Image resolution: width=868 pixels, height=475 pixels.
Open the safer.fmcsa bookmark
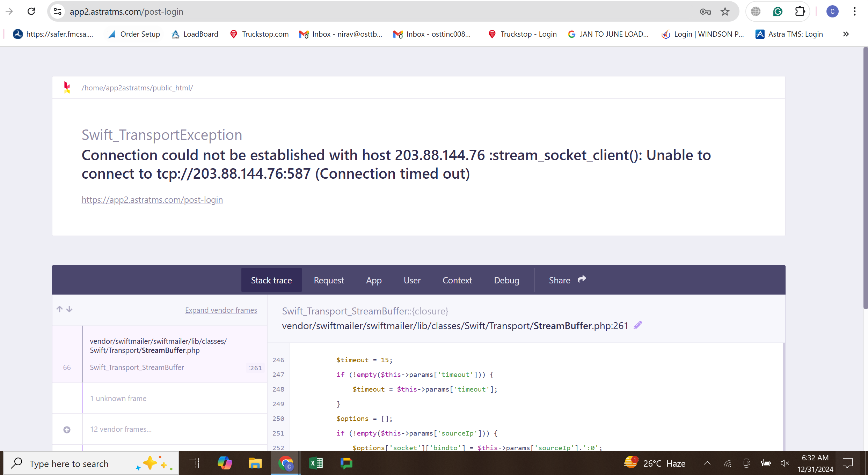tap(53, 34)
